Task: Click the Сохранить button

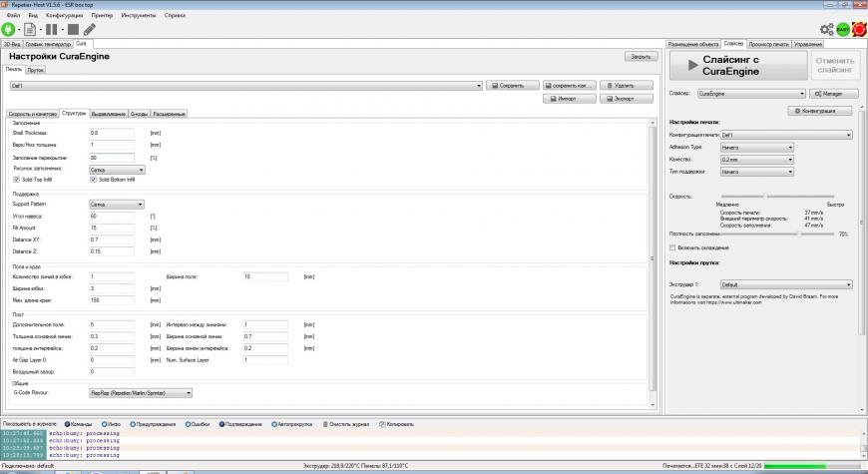Action: tap(513, 86)
